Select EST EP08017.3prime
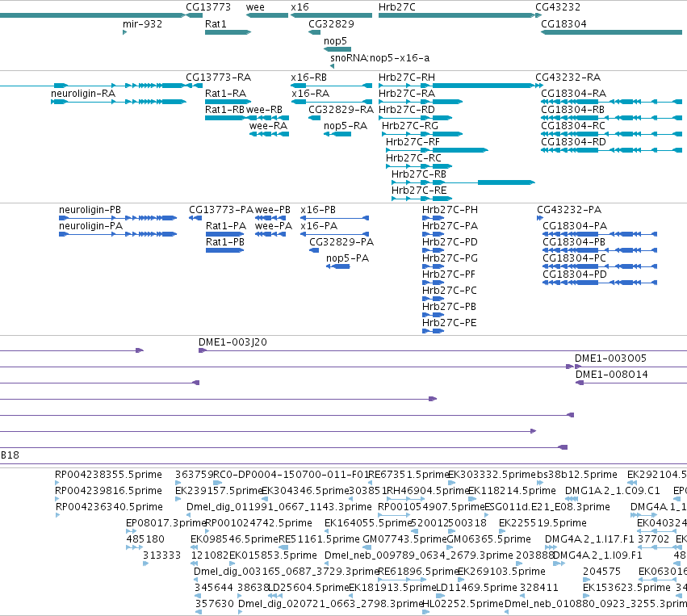This screenshot has height=616, width=687. pos(165,524)
